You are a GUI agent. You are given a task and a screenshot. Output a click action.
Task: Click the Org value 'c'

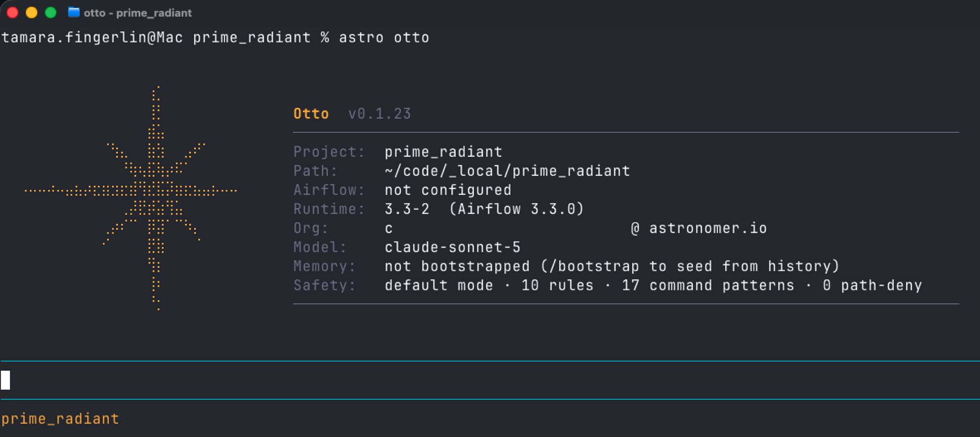click(x=389, y=229)
